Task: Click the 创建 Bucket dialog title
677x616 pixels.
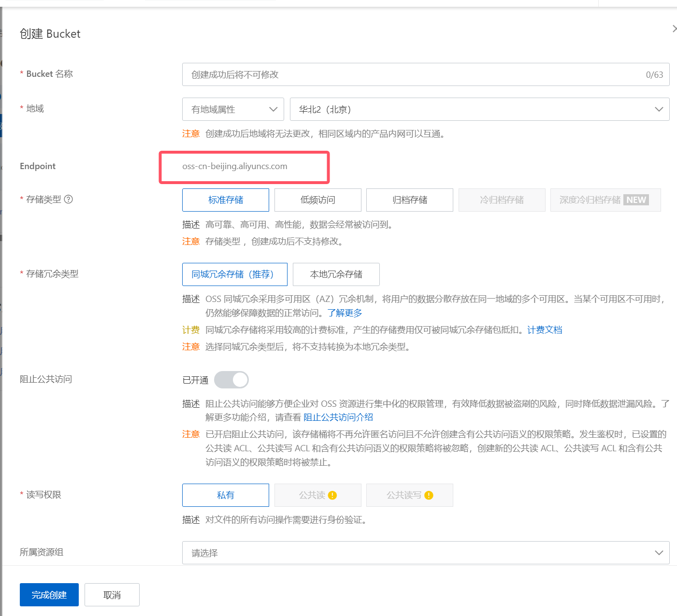Action: pos(50,34)
